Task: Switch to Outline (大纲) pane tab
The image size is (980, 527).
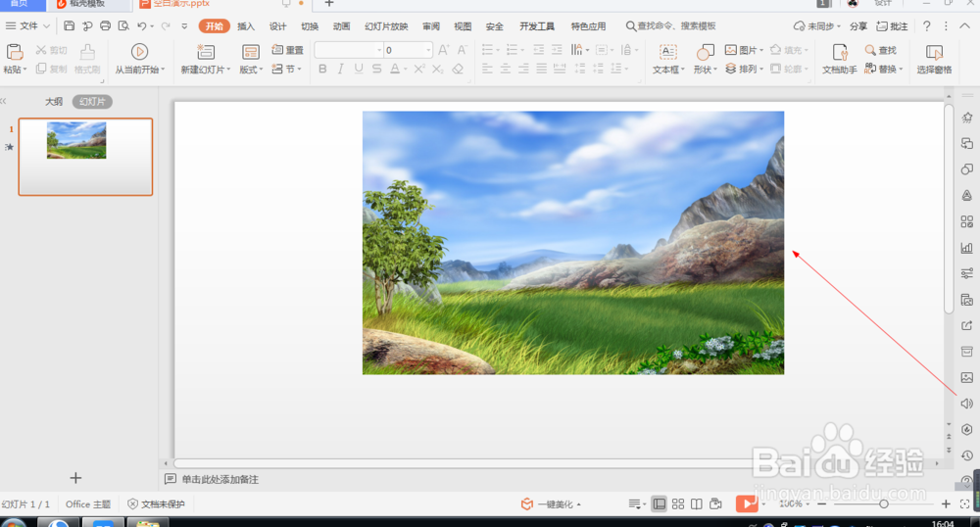Action: (54, 101)
